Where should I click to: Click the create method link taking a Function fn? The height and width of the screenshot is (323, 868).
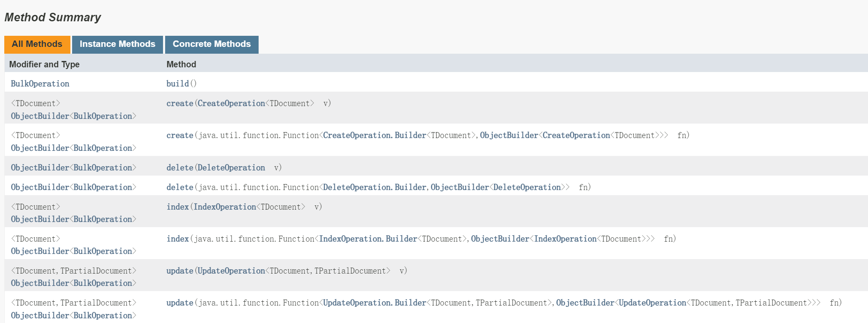tap(180, 135)
